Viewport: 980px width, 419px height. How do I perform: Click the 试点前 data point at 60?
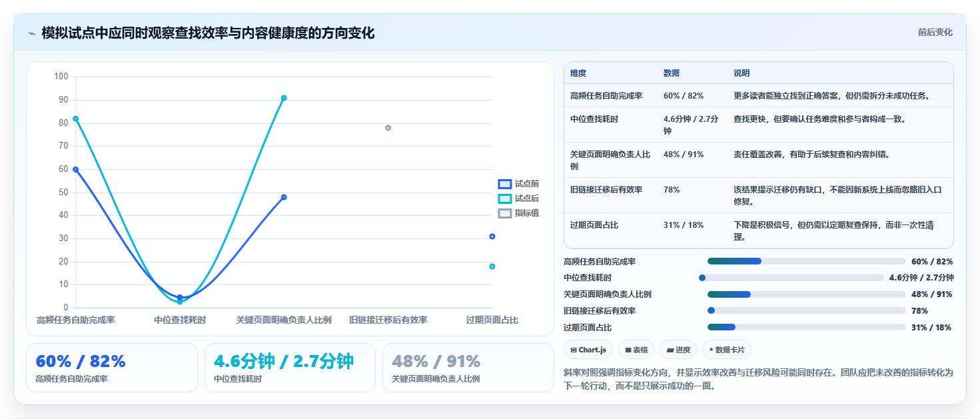point(76,169)
